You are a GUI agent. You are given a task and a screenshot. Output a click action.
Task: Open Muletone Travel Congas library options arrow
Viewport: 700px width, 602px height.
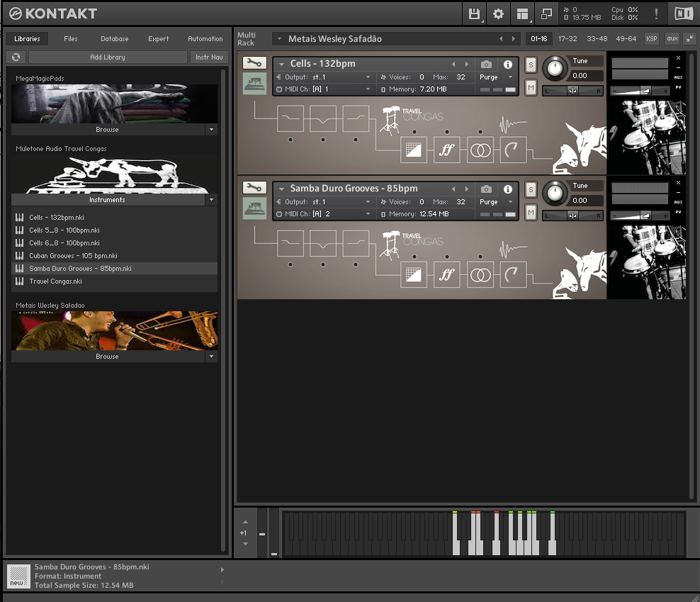pos(212,200)
